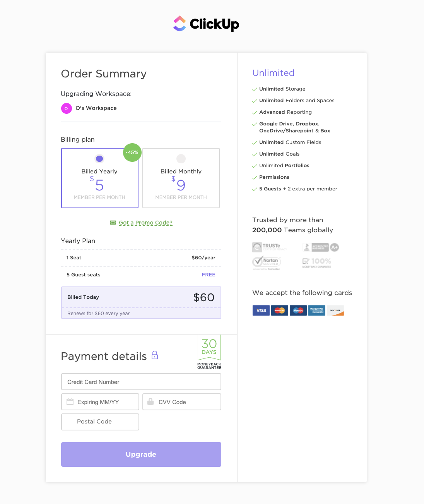
Task: Click the -45% discount badge
Action: 132,153
